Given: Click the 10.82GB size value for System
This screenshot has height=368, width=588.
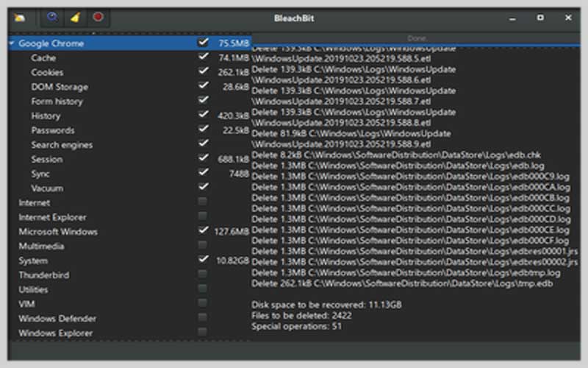Looking at the screenshot, I should pos(232,261).
